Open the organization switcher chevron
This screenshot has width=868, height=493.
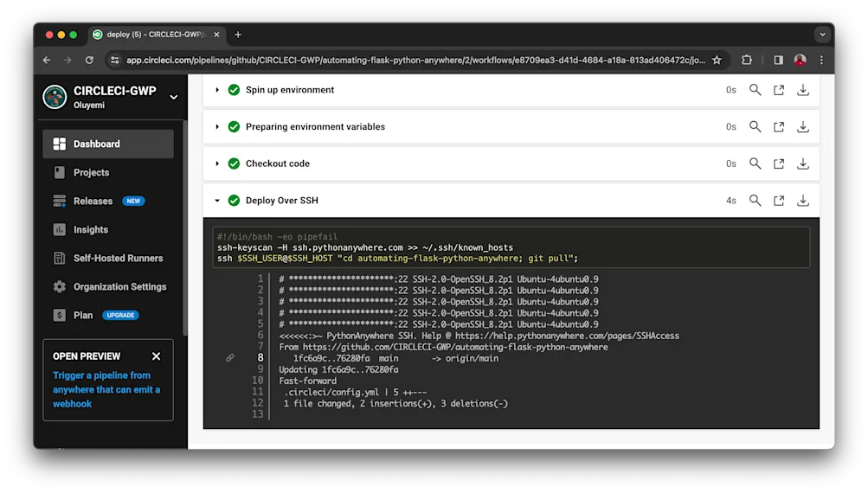tap(174, 97)
